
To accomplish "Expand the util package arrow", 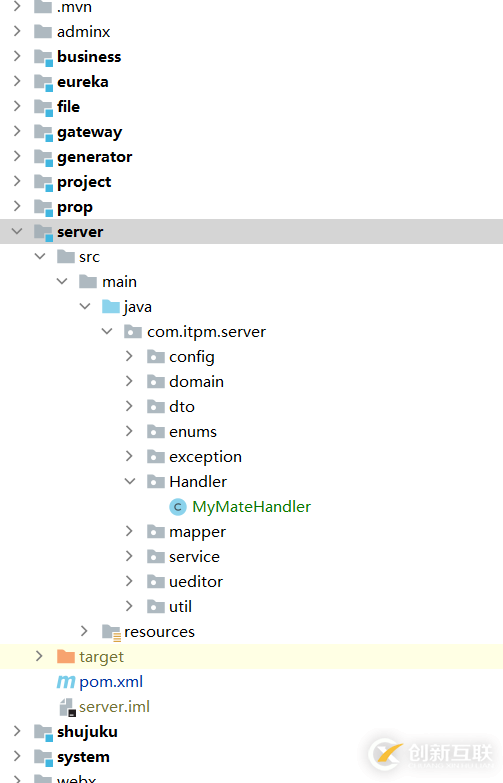I will (129, 606).
